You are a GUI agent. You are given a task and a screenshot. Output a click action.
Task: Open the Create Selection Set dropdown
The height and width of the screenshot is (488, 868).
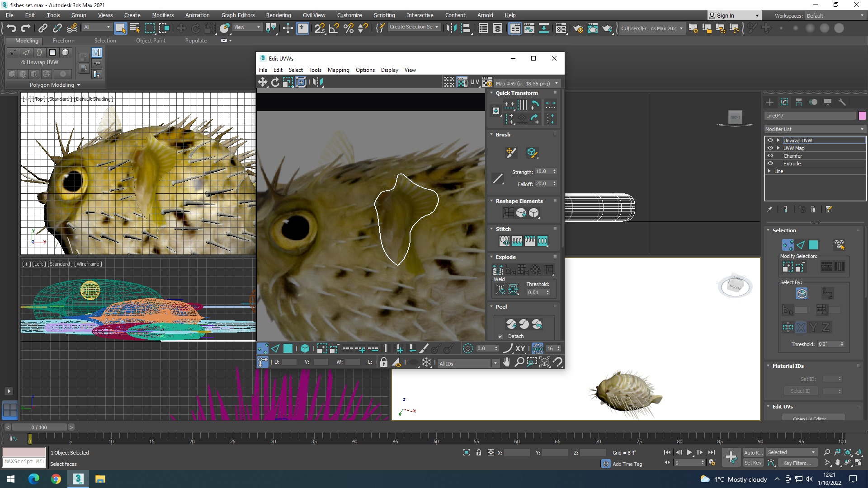[414, 27]
